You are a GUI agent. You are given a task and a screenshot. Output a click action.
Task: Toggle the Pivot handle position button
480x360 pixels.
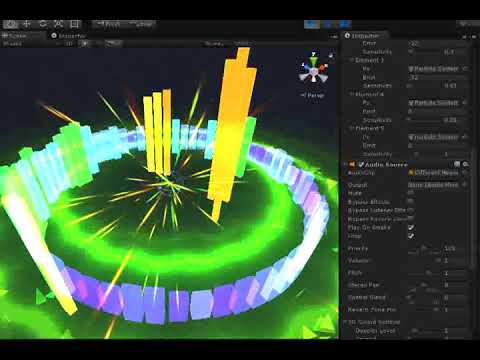coord(108,24)
